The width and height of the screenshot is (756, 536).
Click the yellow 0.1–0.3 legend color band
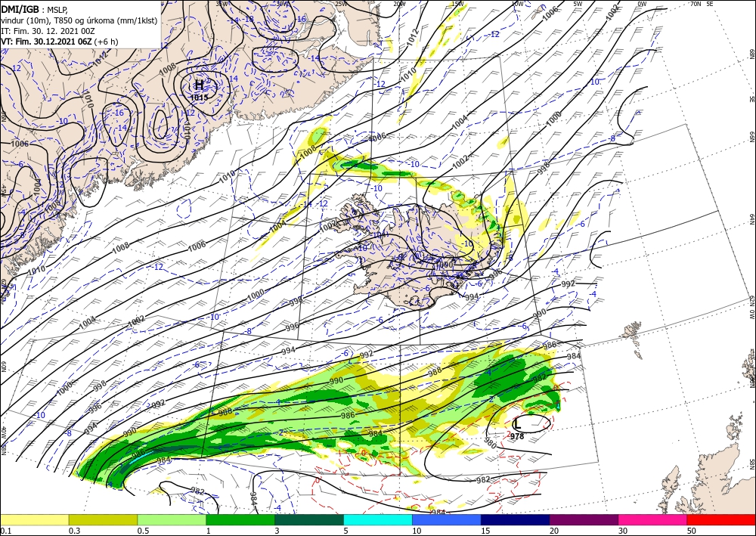click(x=34, y=519)
